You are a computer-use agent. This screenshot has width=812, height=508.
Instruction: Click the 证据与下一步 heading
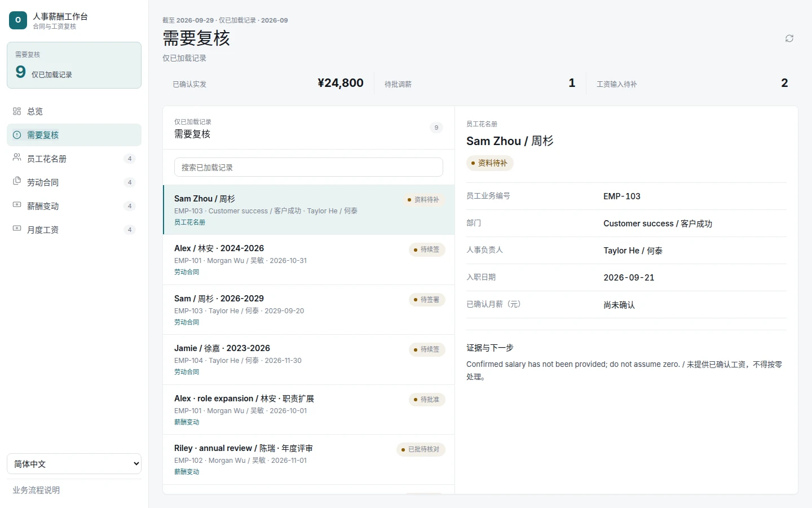pyautogui.click(x=490, y=348)
